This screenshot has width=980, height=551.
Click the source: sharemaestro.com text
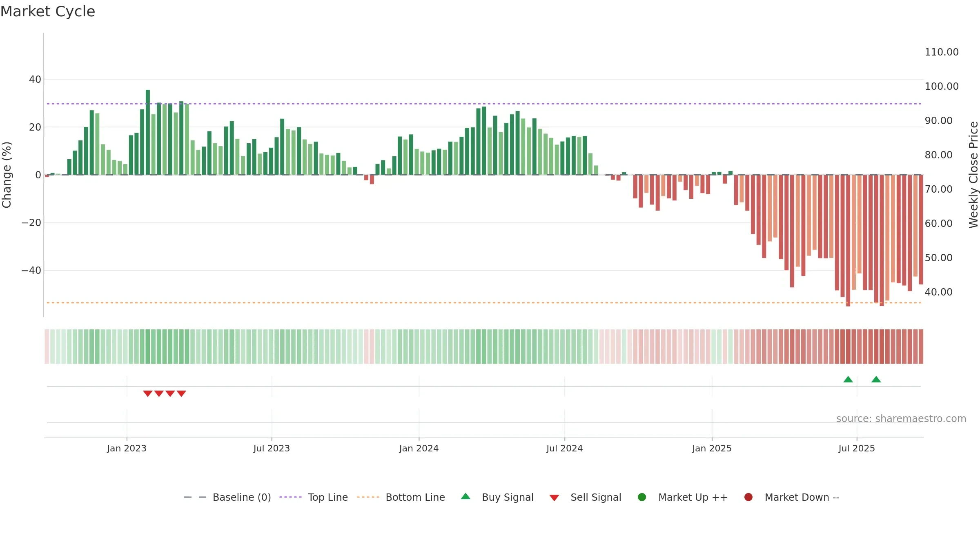pos(901,418)
